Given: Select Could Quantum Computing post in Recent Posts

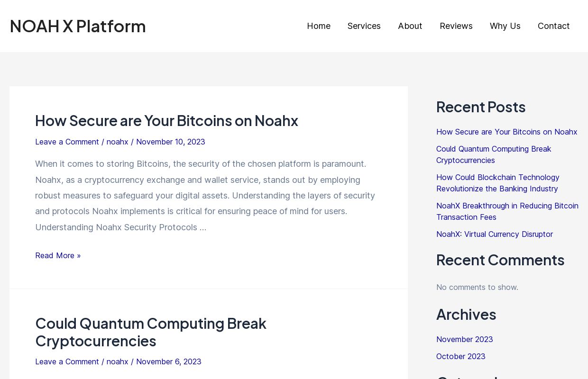Looking at the screenshot, I should click(494, 154).
